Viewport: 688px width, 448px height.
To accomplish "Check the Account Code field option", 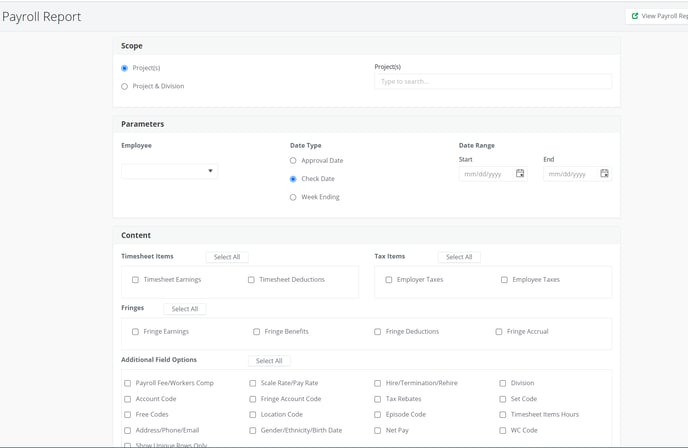I will (x=127, y=399).
